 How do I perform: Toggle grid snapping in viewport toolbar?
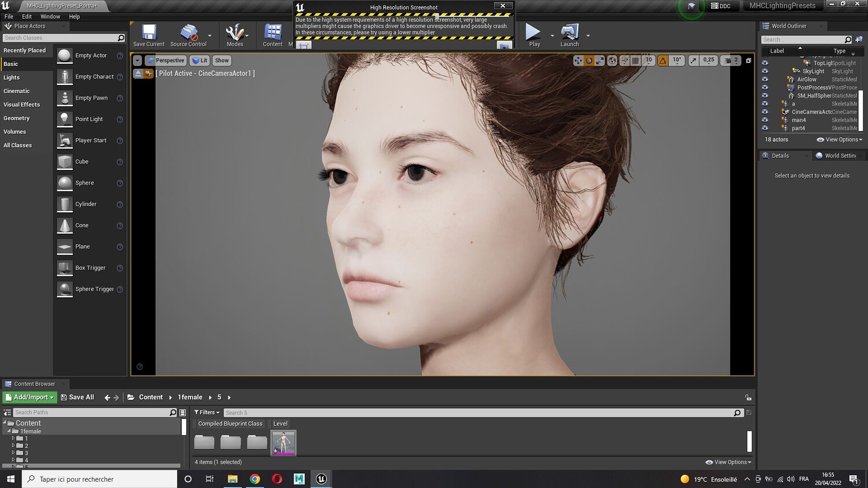click(x=635, y=61)
